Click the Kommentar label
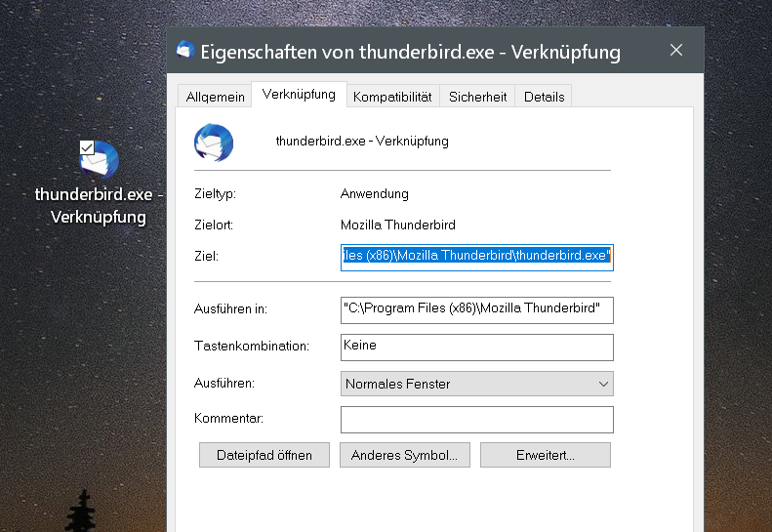The width and height of the screenshot is (772, 532). (229, 418)
